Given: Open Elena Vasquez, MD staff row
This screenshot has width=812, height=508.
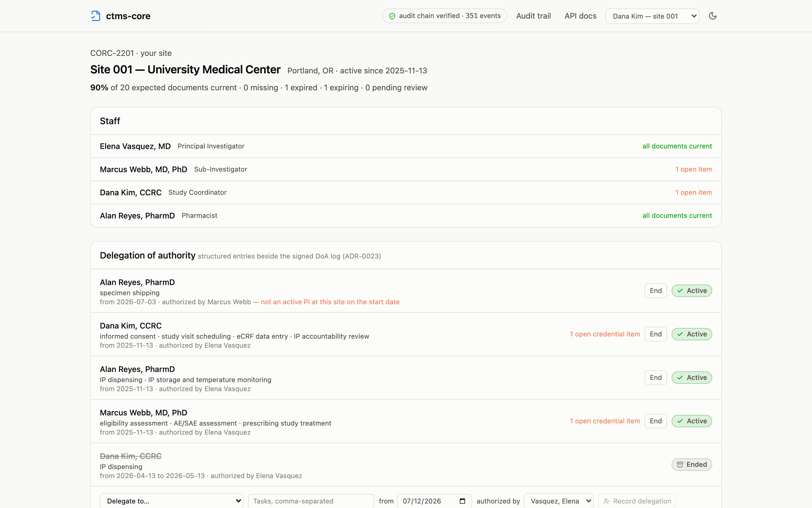Looking at the screenshot, I should tap(406, 146).
